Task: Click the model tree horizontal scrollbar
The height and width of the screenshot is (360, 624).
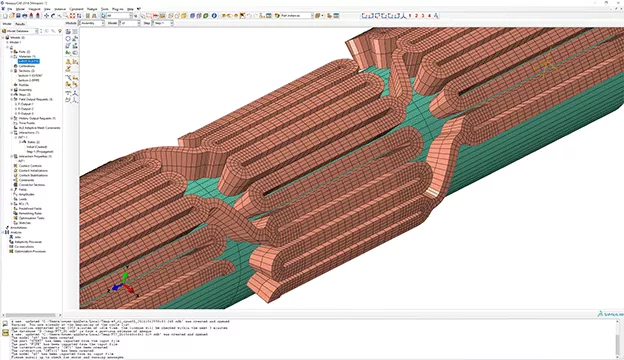Action: 31,315
